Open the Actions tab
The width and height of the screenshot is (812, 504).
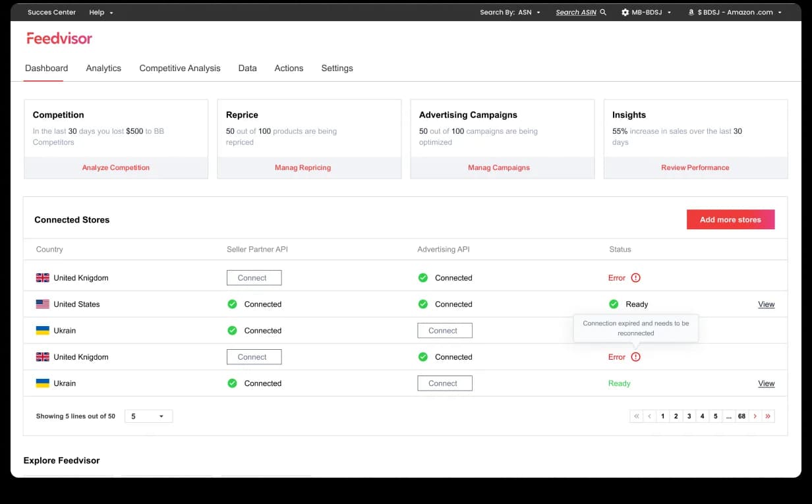[x=289, y=69]
